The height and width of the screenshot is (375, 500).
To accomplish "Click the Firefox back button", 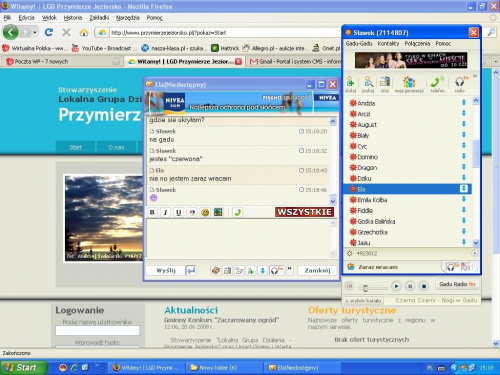I will point(11,32).
